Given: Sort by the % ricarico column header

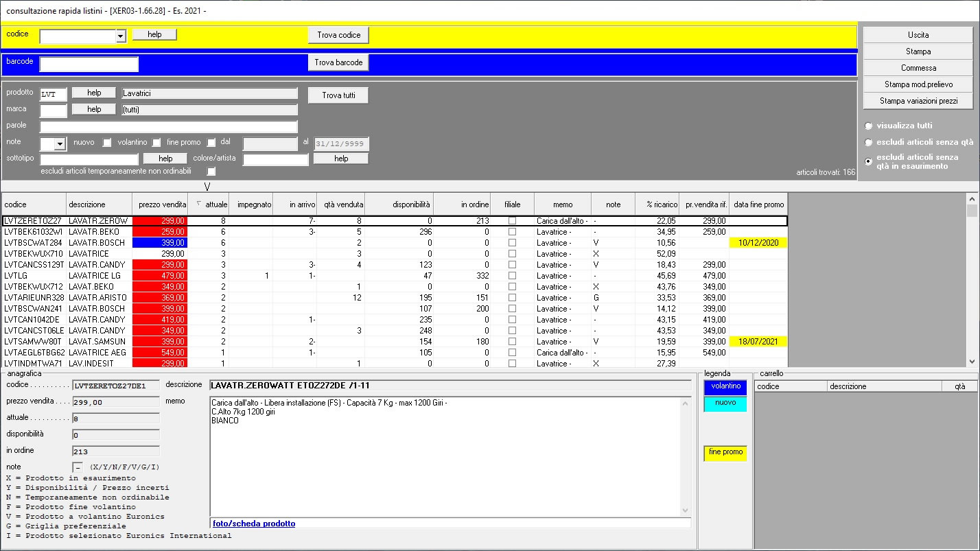Looking at the screenshot, I should tap(657, 204).
